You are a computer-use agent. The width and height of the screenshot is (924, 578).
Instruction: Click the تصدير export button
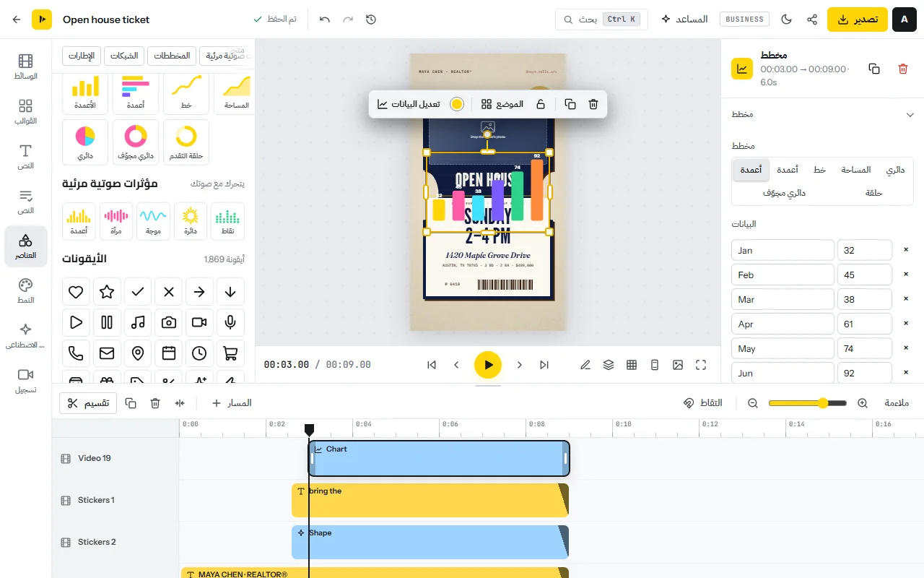[x=858, y=20]
